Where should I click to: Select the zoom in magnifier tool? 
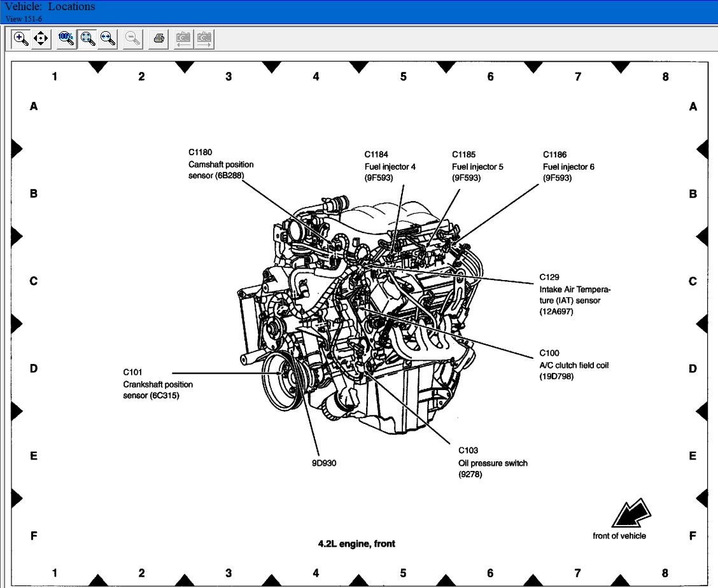tap(21, 39)
